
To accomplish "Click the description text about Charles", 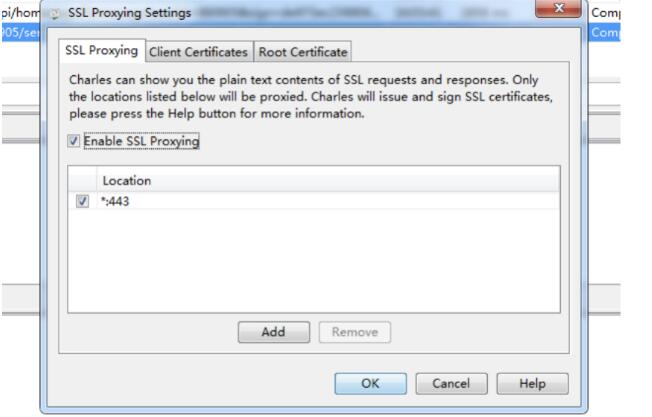I will (311, 96).
